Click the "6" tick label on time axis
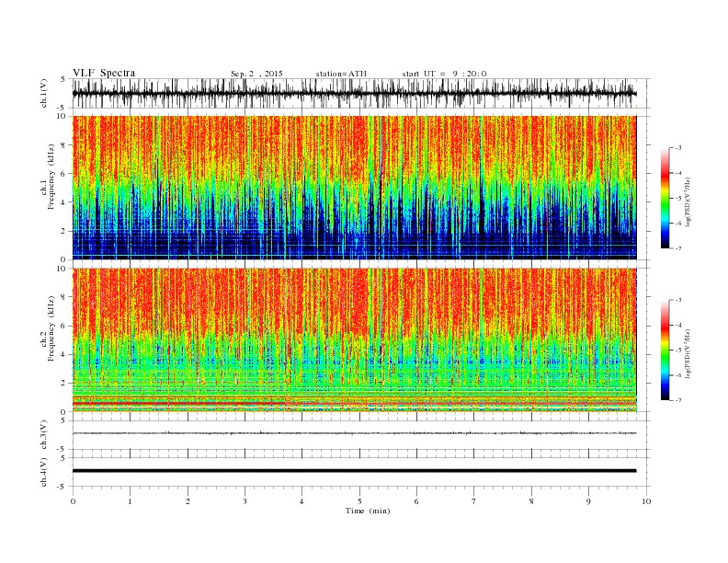This screenshot has width=728, height=563. pyautogui.click(x=416, y=501)
